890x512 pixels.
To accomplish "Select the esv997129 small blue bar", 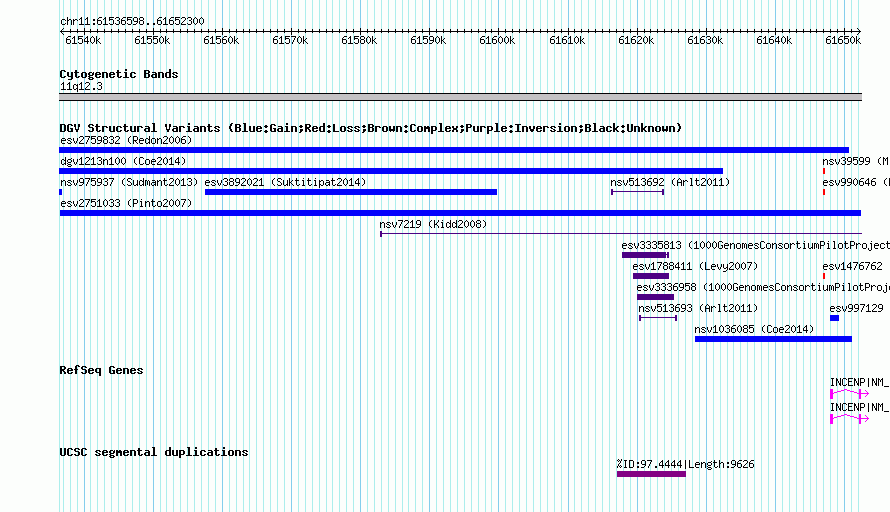I will click(x=834, y=318).
